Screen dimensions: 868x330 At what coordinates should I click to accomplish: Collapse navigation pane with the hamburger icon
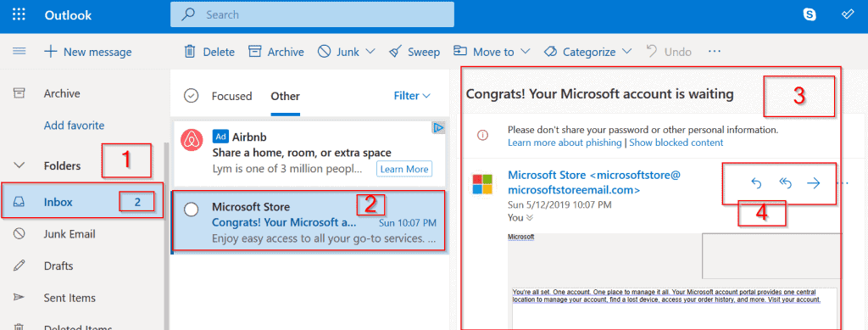[x=19, y=52]
